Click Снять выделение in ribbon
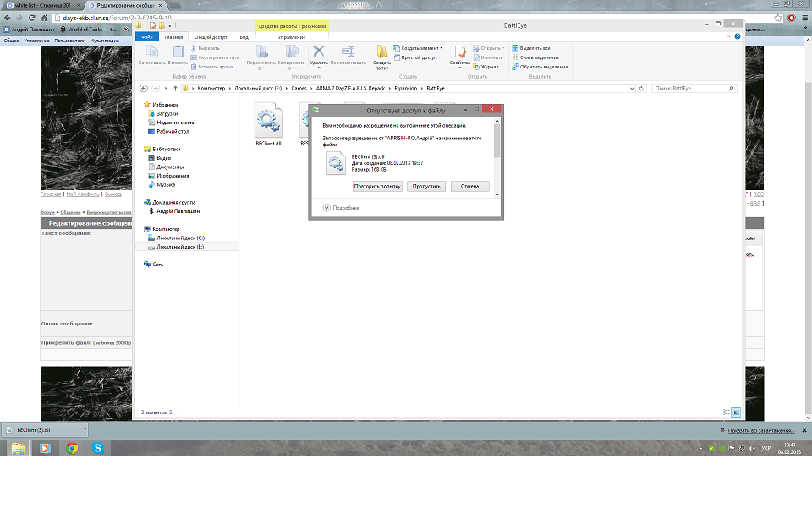This screenshot has width=812, height=508. 535,57
